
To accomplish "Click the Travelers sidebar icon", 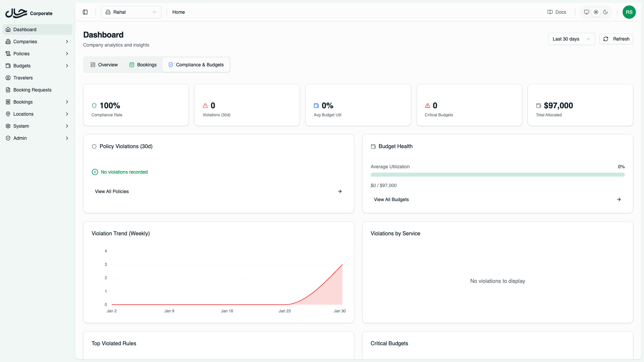I will (8, 78).
